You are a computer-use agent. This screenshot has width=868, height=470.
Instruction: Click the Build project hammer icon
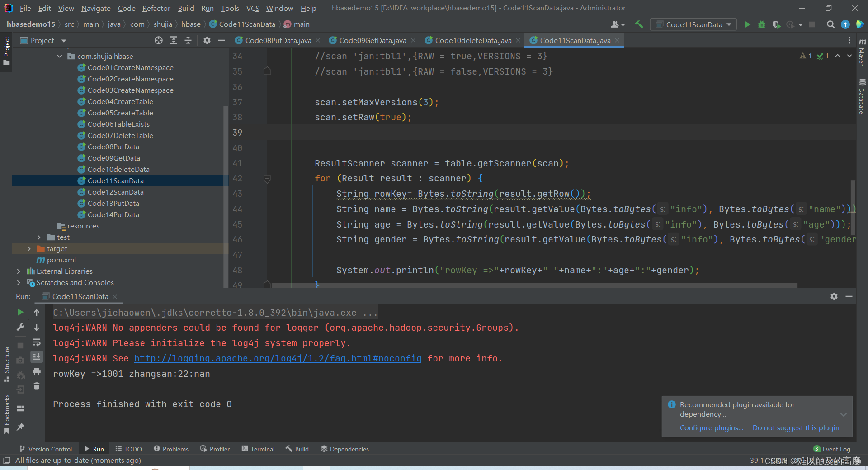pos(639,24)
